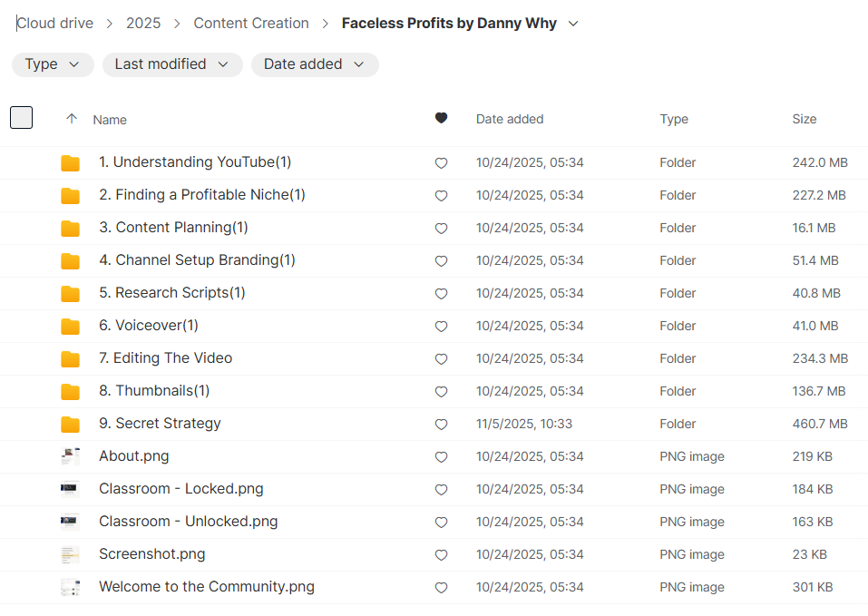Click the filled heart favorites column icon
Image resolution: width=868 pixels, height=616 pixels.
tap(441, 118)
